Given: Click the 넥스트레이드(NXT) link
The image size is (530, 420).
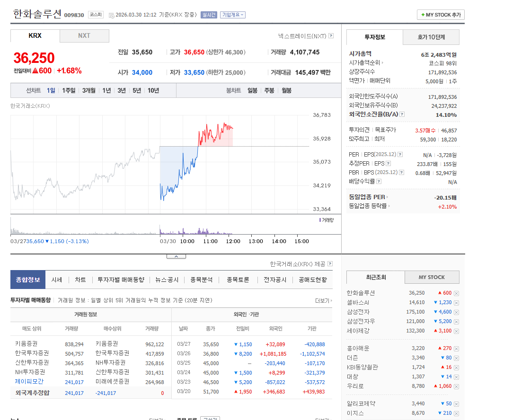Looking at the screenshot, I should tap(302, 36).
